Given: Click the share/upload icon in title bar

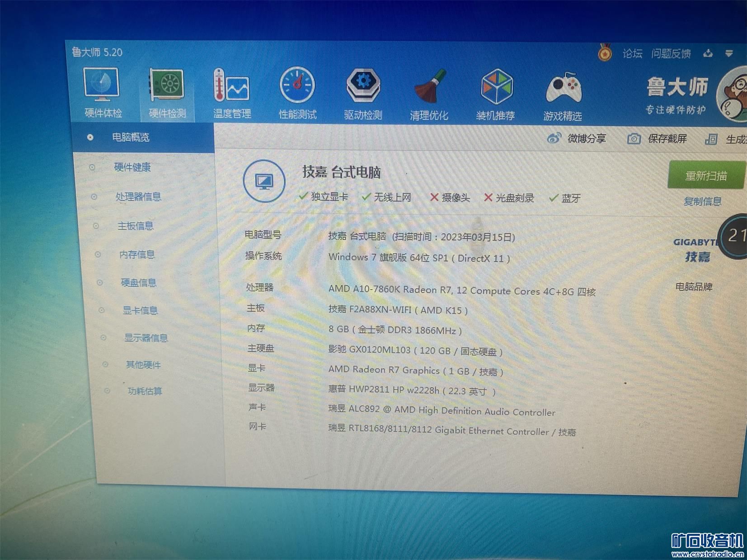Looking at the screenshot, I should point(708,54).
